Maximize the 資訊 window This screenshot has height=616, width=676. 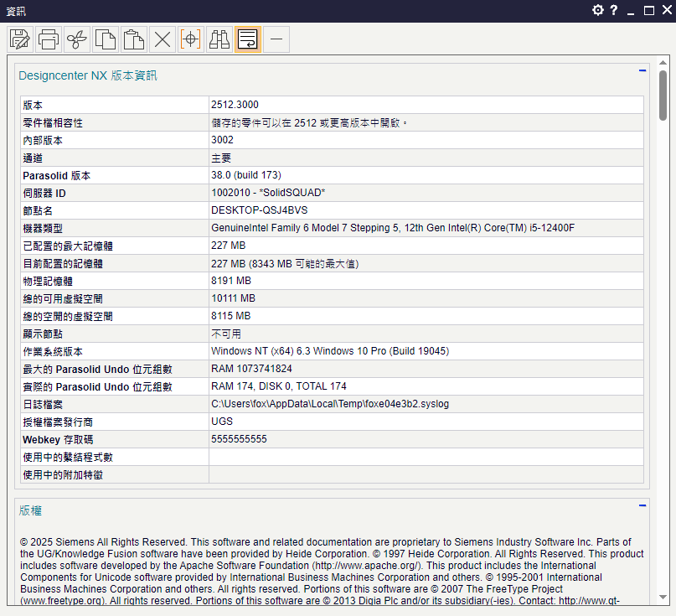point(649,10)
